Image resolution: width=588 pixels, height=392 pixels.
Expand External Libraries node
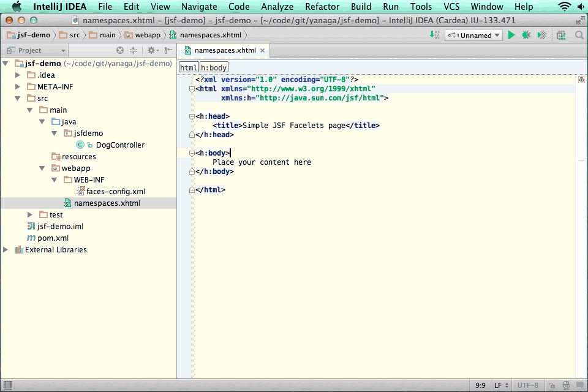click(x=6, y=249)
